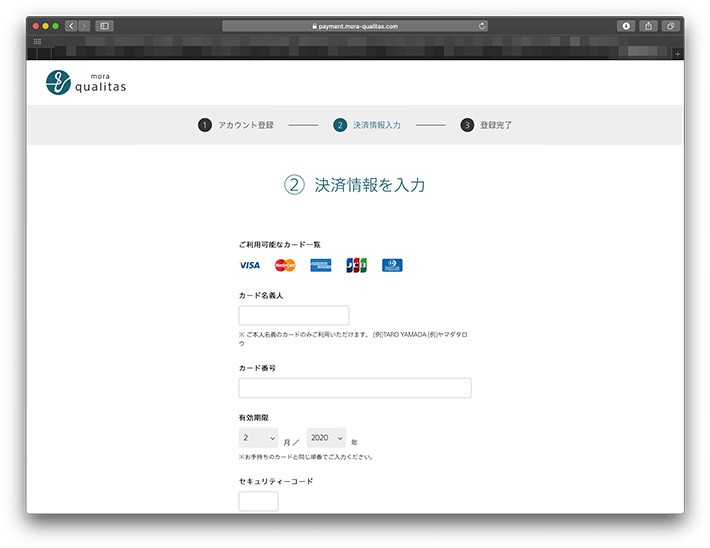Image resolution: width=710 pixels, height=548 pixels.
Task: Click the 決済情報を入力 heading
Action: click(355, 185)
